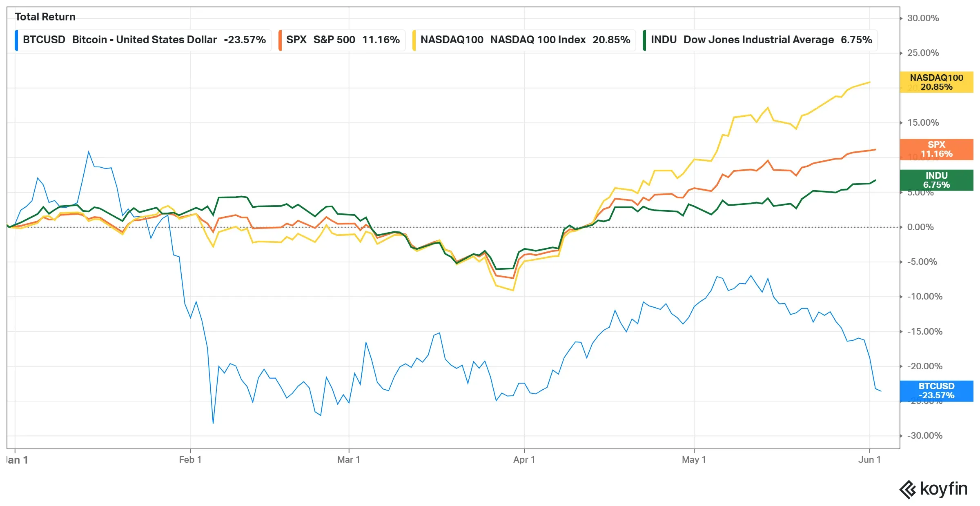Click the blue BTCUSD legend color bar
The height and width of the screenshot is (506, 980).
tap(16, 40)
